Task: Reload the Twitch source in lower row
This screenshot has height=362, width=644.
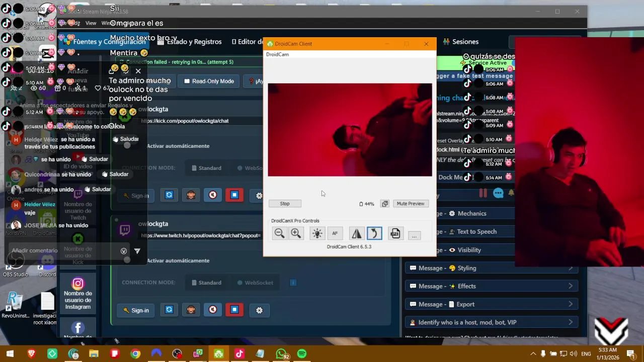Action: (169, 310)
